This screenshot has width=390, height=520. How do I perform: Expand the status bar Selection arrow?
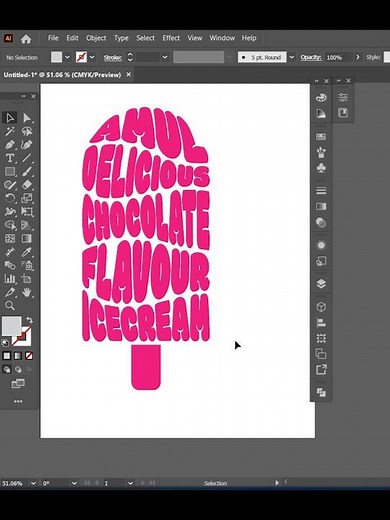(x=276, y=483)
